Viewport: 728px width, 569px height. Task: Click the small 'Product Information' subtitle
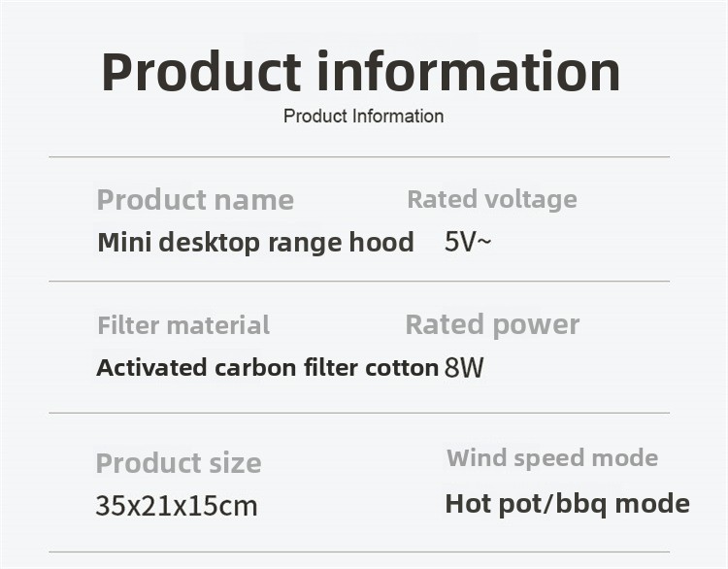tap(363, 117)
